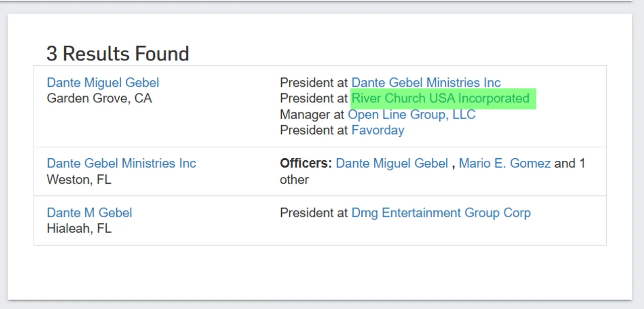Go to Dmg Entertainment Group Corp page
Viewport: 644px width, 309px height.
pyautogui.click(x=441, y=213)
